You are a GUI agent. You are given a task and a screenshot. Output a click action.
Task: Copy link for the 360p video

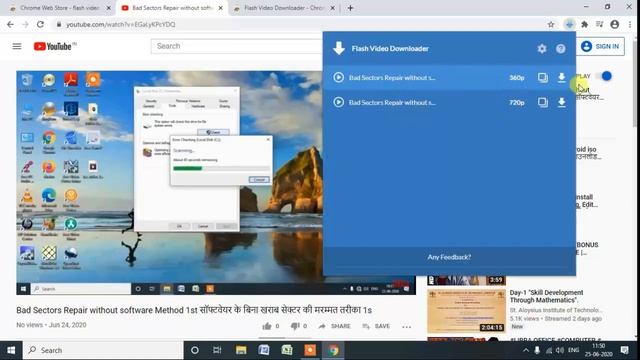(x=542, y=77)
